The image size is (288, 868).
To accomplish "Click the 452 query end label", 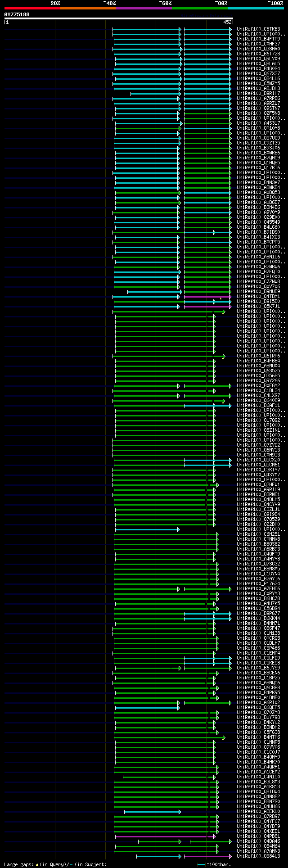I will [x=227, y=22].
